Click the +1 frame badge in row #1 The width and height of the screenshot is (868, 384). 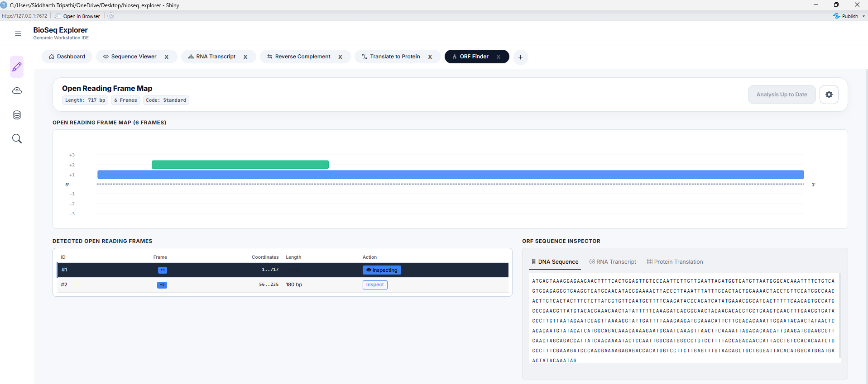pos(163,270)
